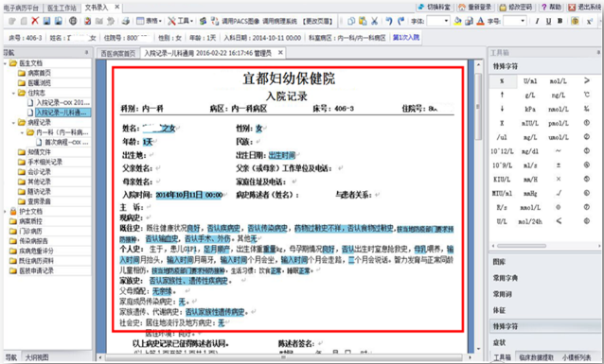Insert the ~ symbol
The height and width of the screenshot is (364, 604).
point(559,151)
